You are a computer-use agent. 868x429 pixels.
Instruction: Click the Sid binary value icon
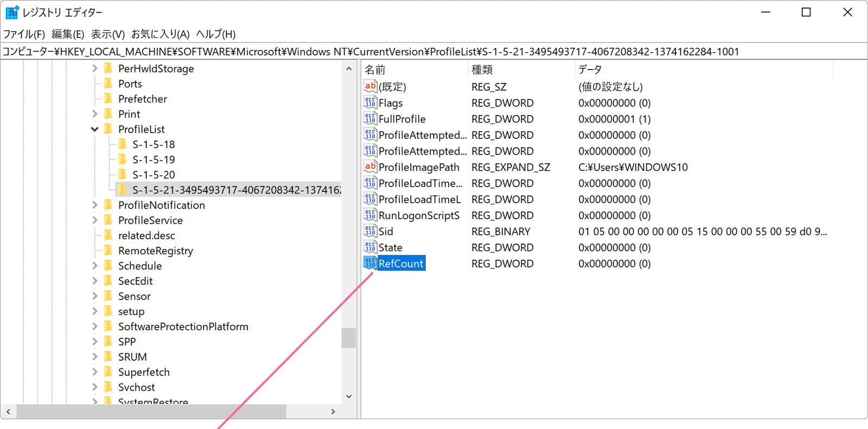(371, 231)
